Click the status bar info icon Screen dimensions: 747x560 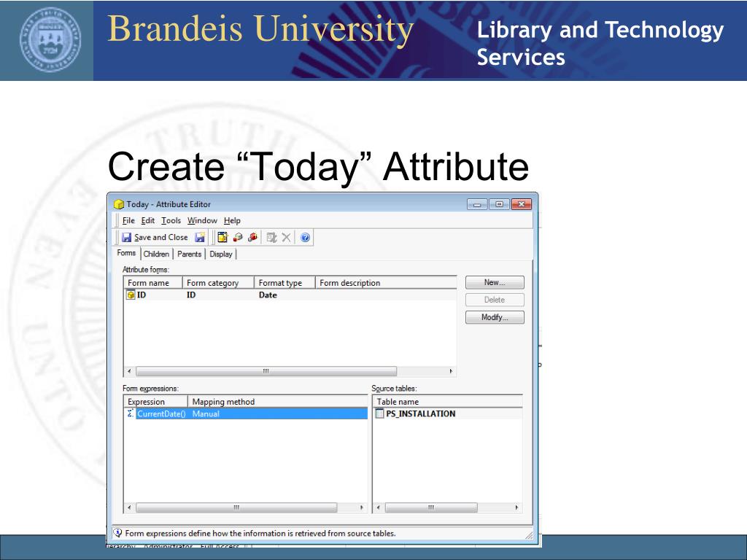tap(117, 533)
